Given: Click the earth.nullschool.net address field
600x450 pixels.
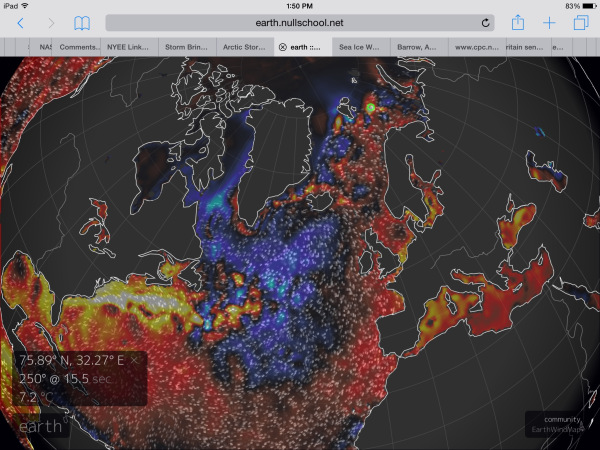Looking at the screenshot, I should click(x=300, y=23).
